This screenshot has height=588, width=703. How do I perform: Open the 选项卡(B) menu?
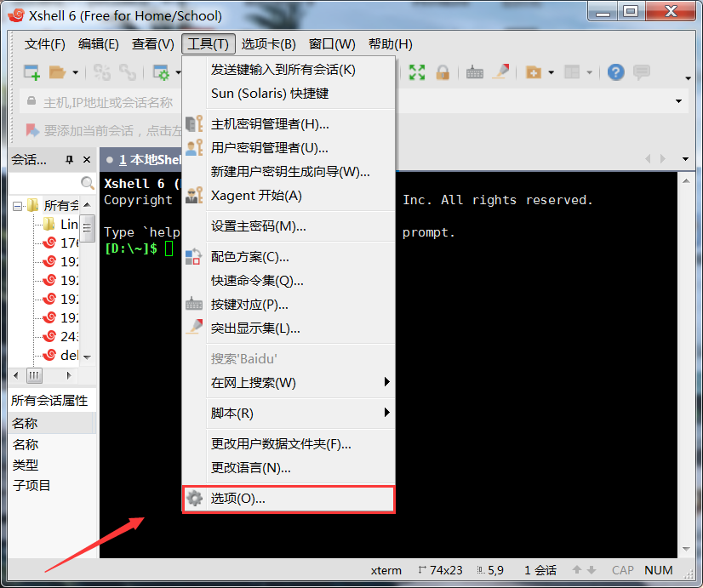coord(269,44)
